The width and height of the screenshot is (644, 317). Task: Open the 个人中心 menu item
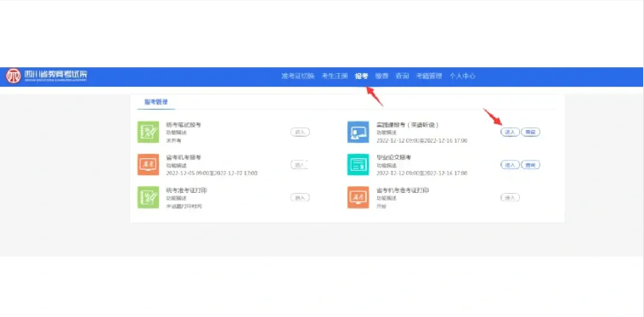pos(462,76)
